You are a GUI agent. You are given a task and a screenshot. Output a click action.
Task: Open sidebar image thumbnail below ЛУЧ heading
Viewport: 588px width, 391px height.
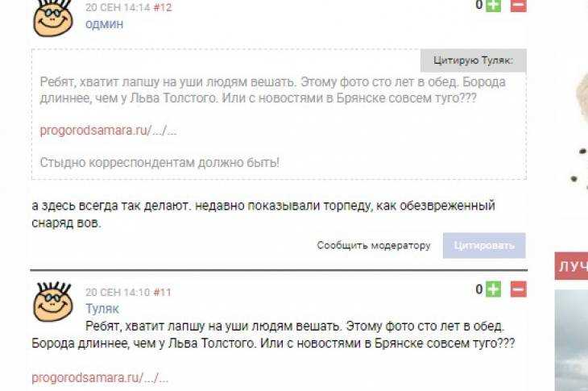[x=572, y=340]
